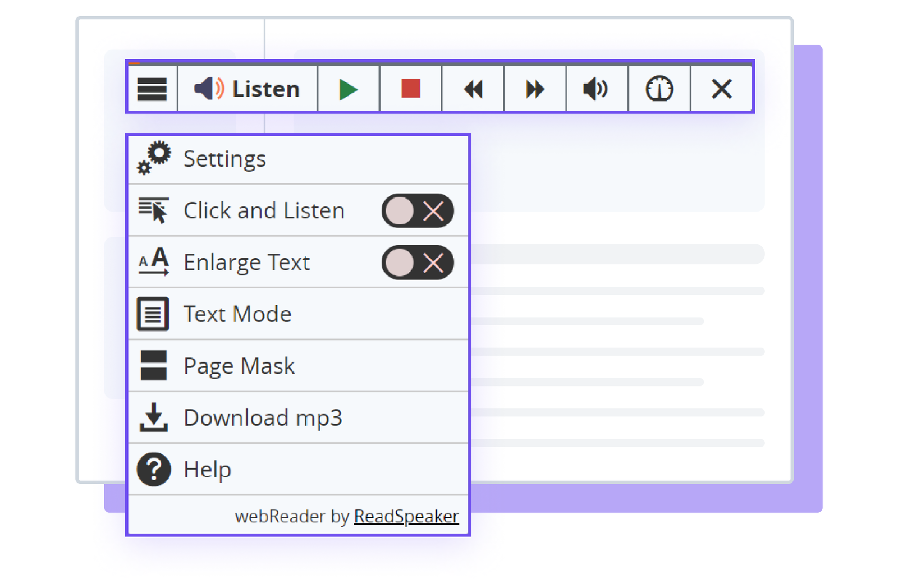Choose Text Mode in the menu

pos(237,314)
